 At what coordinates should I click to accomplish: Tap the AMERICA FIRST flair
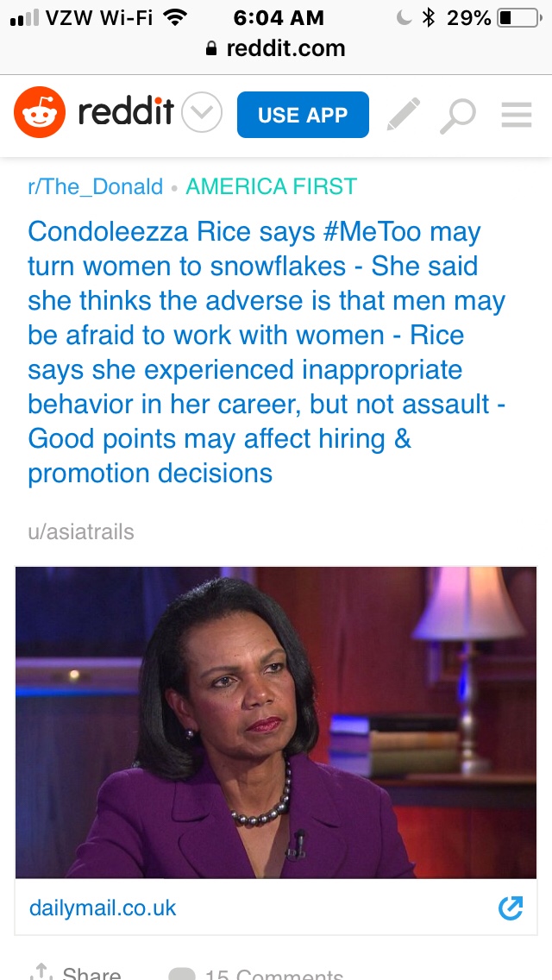point(271,186)
